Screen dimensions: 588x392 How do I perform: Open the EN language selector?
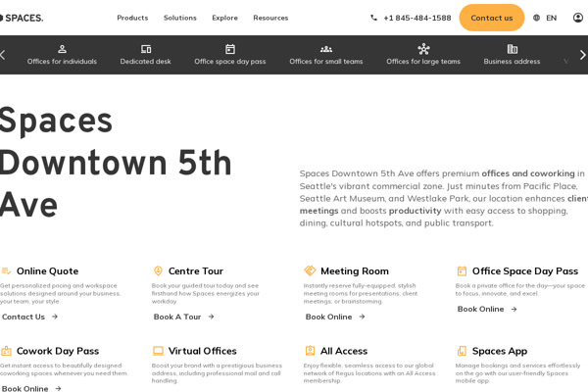(x=551, y=18)
